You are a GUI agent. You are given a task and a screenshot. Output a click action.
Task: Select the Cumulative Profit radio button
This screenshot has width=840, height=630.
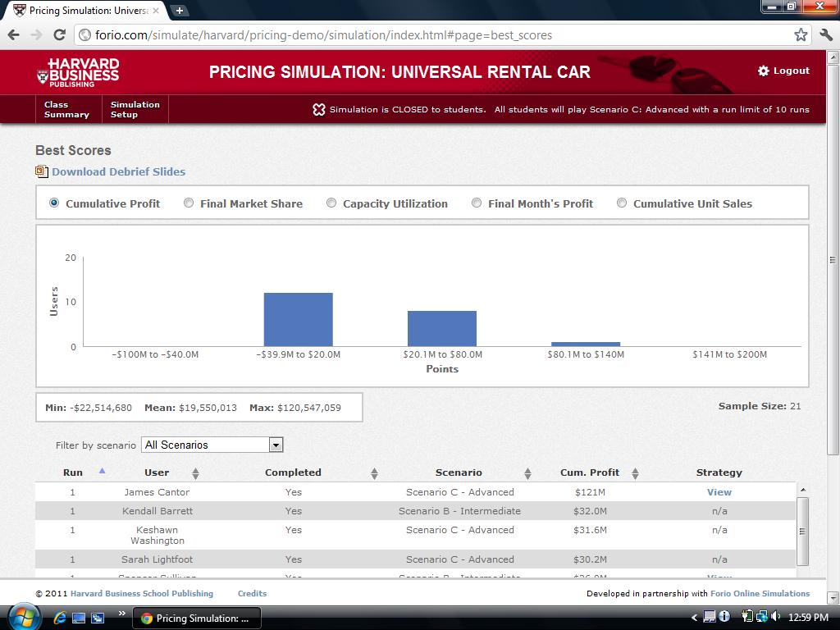[x=54, y=203]
